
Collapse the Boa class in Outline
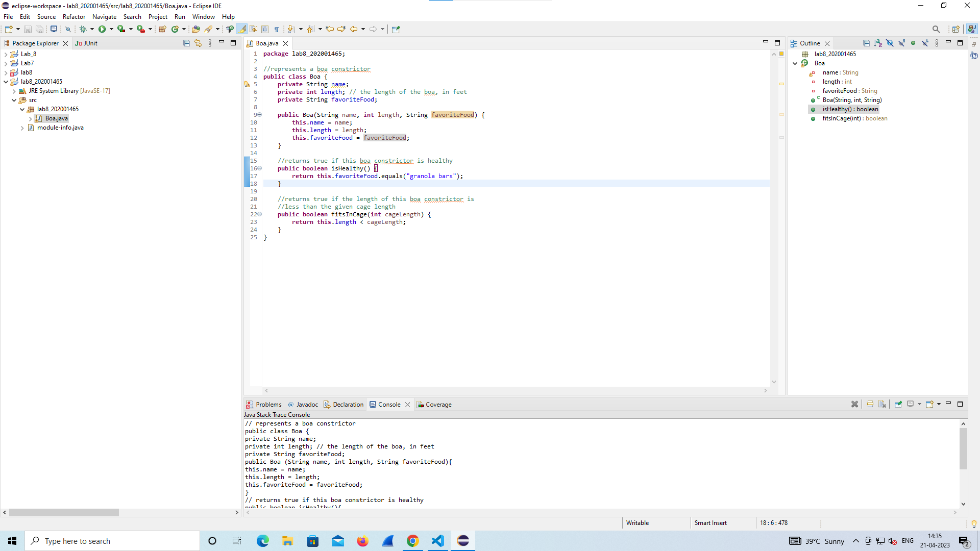795,63
